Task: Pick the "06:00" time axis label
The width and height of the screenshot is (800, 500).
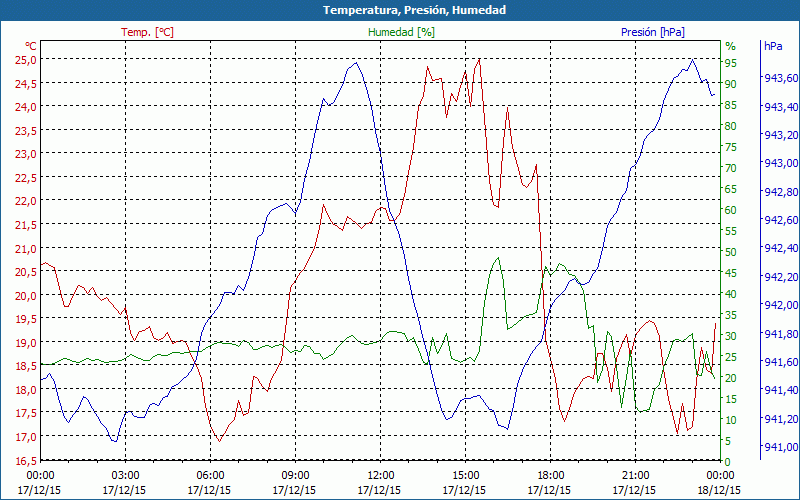Action: point(210,475)
